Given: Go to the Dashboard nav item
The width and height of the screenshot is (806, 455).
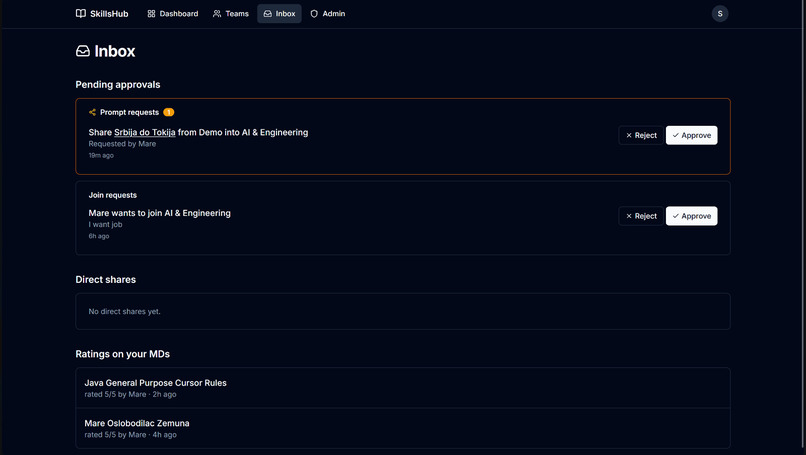Looking at the screenshot, I should click(x=173, y=14).
